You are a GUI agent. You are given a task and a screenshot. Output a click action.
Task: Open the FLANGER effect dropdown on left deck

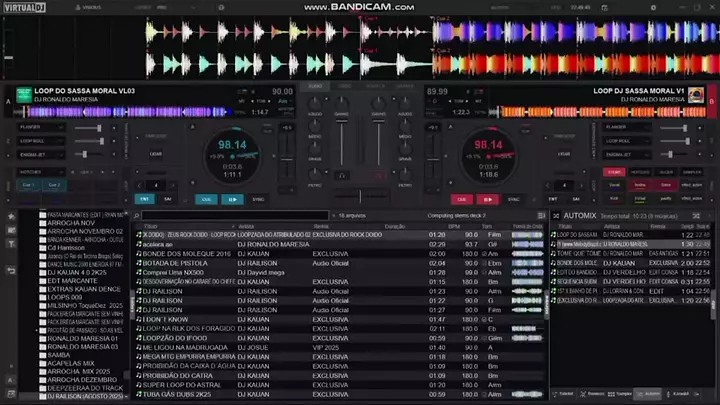[x=40, y=128]
